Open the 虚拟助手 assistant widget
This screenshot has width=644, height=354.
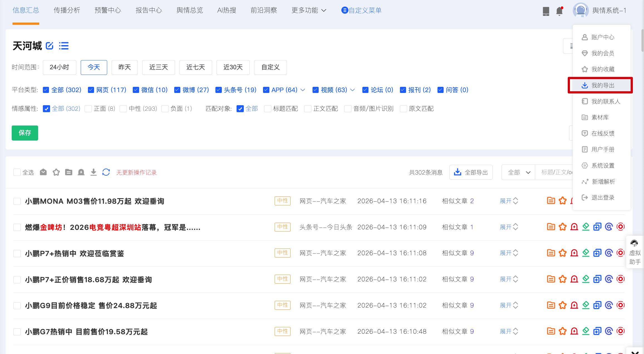tap(635, 252)
